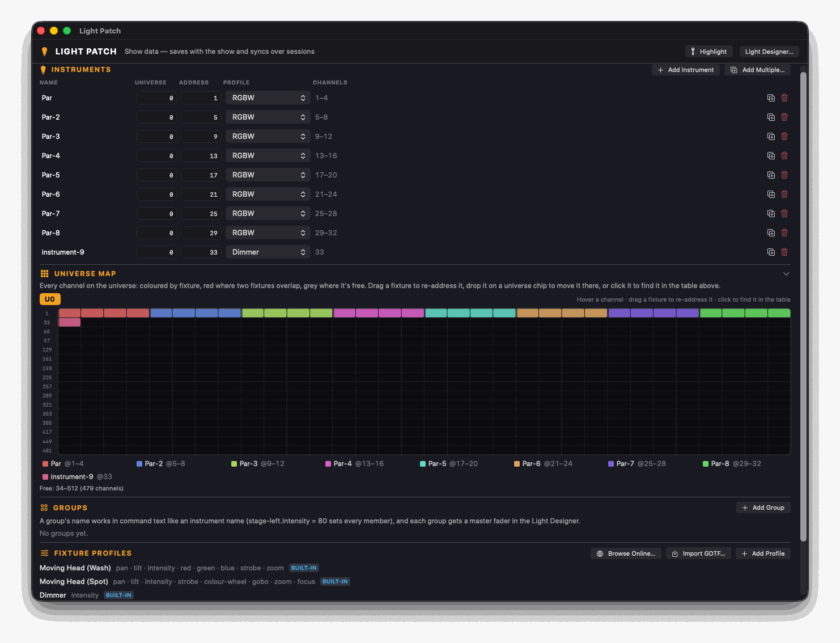The width and height of the screenshot is (840, 643).
Task: Click Import GDTF
Action: 699,553
